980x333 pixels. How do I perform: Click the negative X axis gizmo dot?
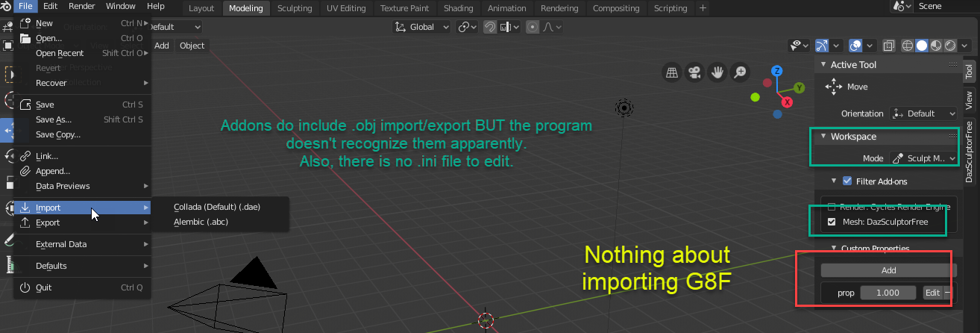point(767,82)
